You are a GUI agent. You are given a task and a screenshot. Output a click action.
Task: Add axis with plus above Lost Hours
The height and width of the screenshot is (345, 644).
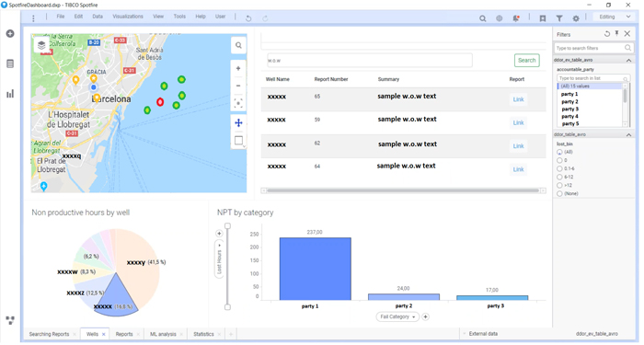click(x=219, y=234)
